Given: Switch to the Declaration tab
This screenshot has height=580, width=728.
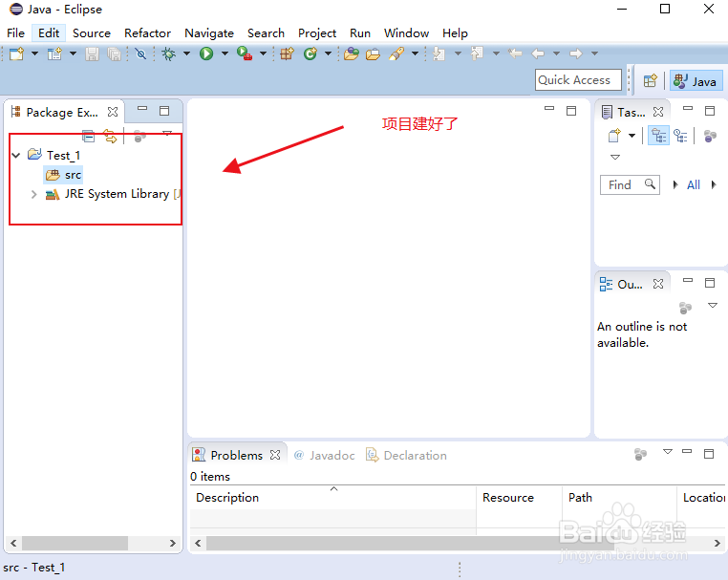Looking at the screenshot, I should 406,455.
